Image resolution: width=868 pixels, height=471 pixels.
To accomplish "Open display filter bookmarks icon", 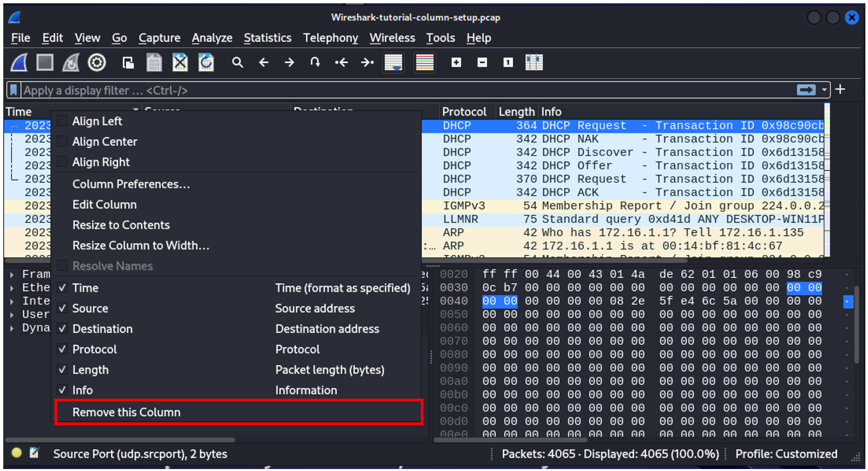I will [x=14, y=90].
